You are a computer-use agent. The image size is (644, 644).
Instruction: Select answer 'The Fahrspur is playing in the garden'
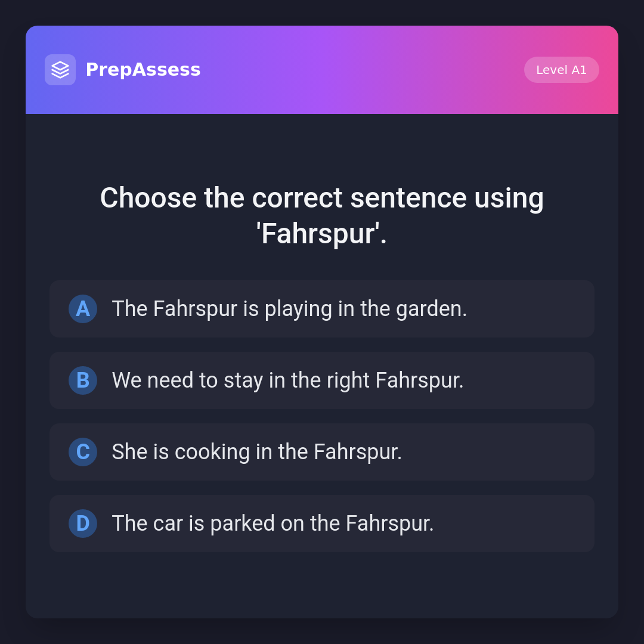pyautogui.click(x=289, y=309)
